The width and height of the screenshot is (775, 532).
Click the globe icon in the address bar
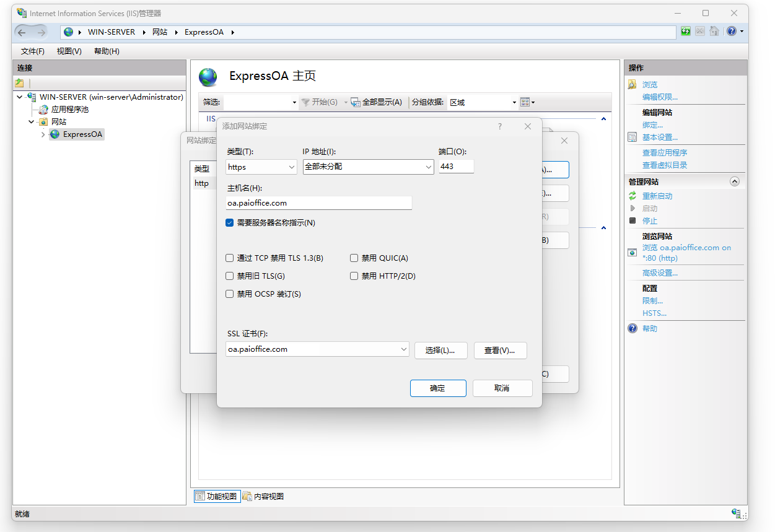[68, 32]
